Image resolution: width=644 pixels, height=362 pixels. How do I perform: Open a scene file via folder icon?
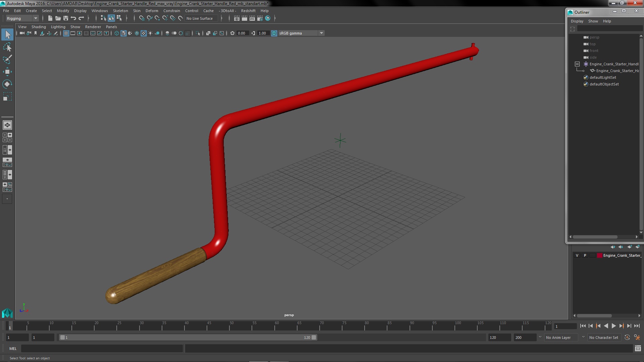tap(58, 18)
